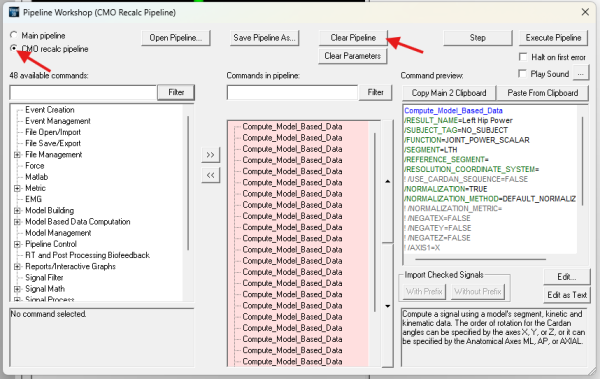Image resolution: width=600 pixels, height=379 pixels.
Task: Expand the File Management node
Action: pyautogui.click(x=17, y=155)
